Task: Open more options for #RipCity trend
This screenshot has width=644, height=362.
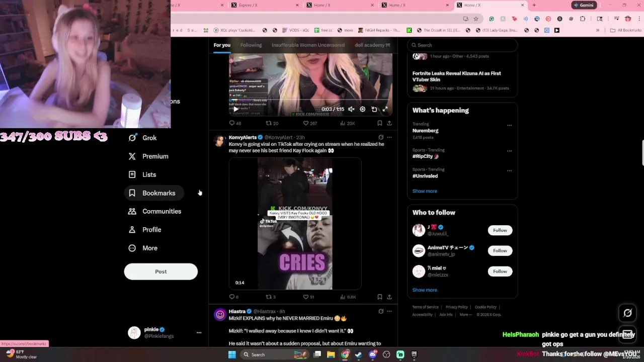Action: tap(509, 151)
